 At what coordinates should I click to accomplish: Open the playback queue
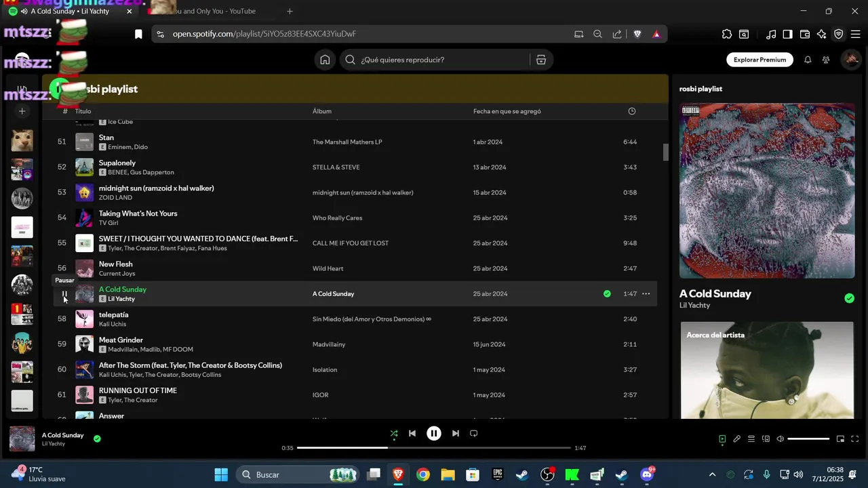click(751, 439)
